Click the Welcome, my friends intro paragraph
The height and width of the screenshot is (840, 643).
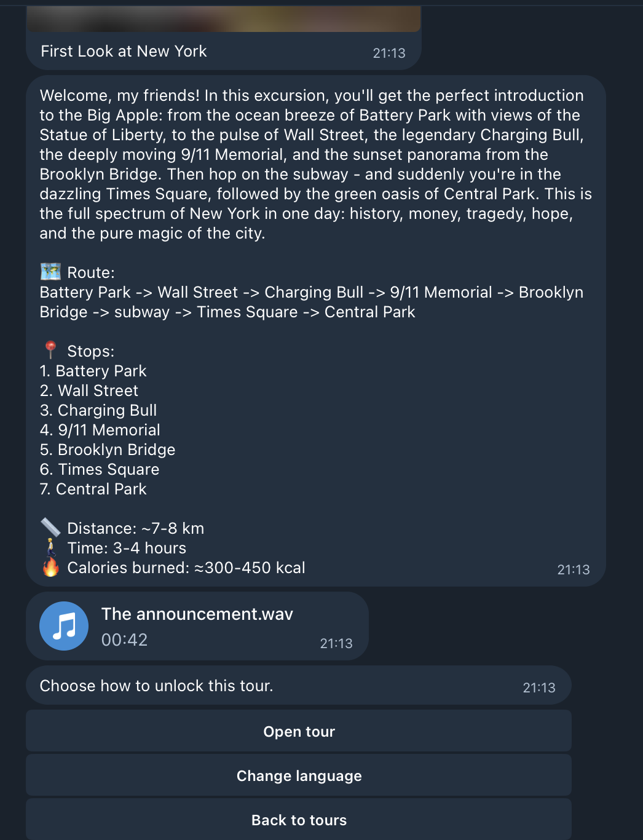pos(315,164)
